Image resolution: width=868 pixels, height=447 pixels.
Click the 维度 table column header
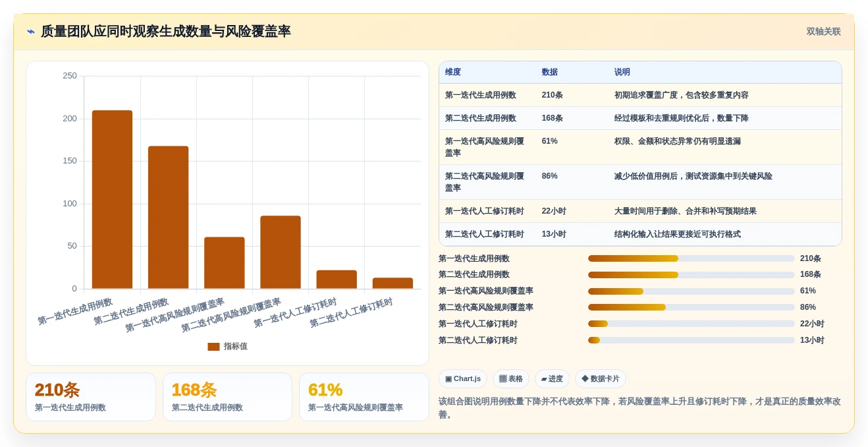click(453, 73)
